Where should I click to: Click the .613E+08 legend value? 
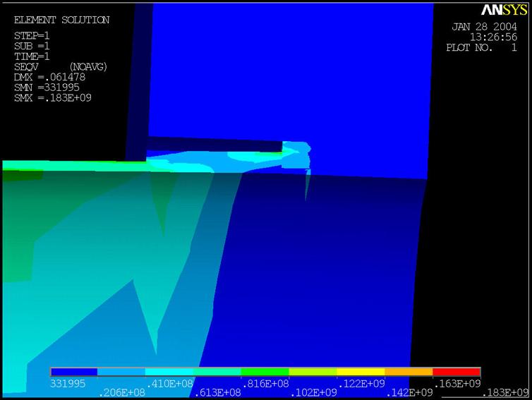point(218,393)
